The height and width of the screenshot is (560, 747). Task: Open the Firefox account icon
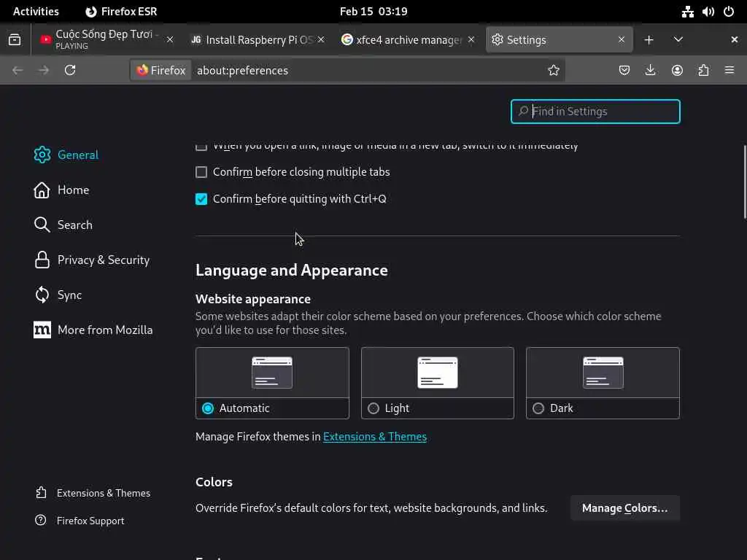677,70
